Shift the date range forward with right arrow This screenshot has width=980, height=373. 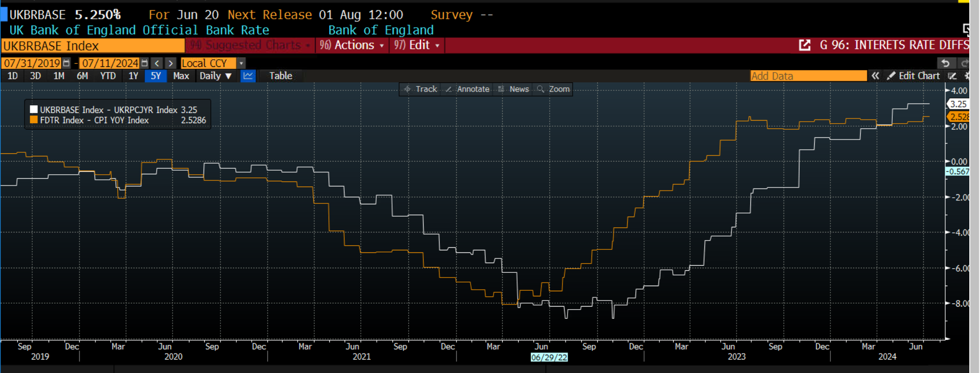(171, 63)
